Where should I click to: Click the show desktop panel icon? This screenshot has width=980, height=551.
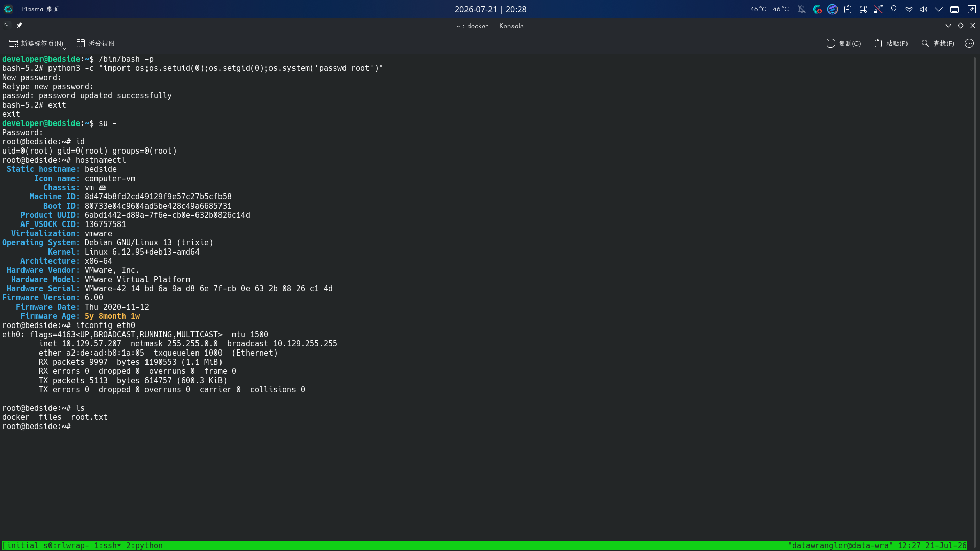tap(954, 9)
